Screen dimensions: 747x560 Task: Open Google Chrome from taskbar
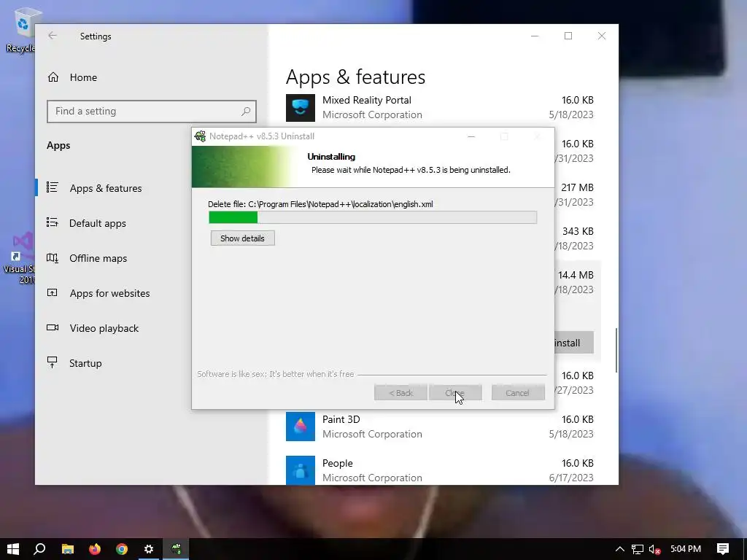pos(122,549)
